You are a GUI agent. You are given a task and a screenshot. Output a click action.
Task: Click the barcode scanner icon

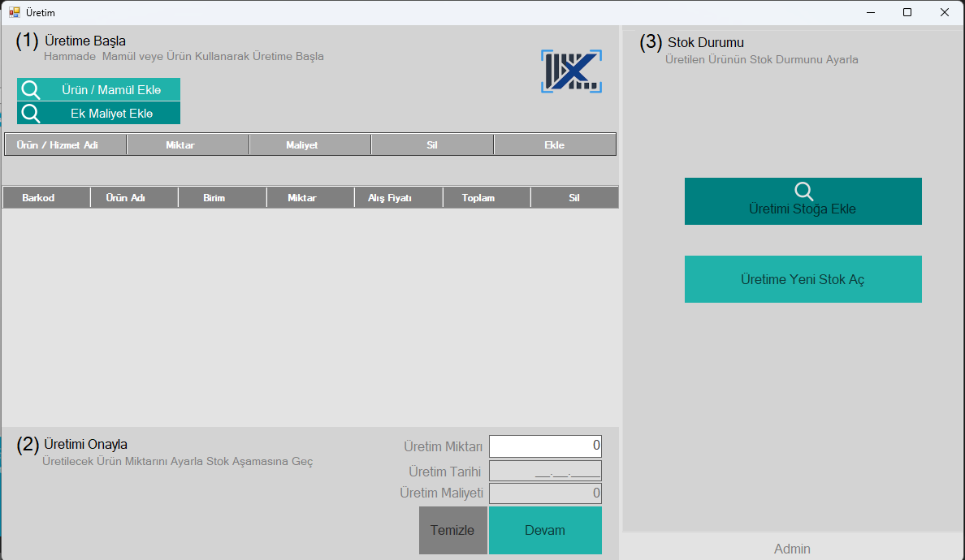click(x=571, y=71)
